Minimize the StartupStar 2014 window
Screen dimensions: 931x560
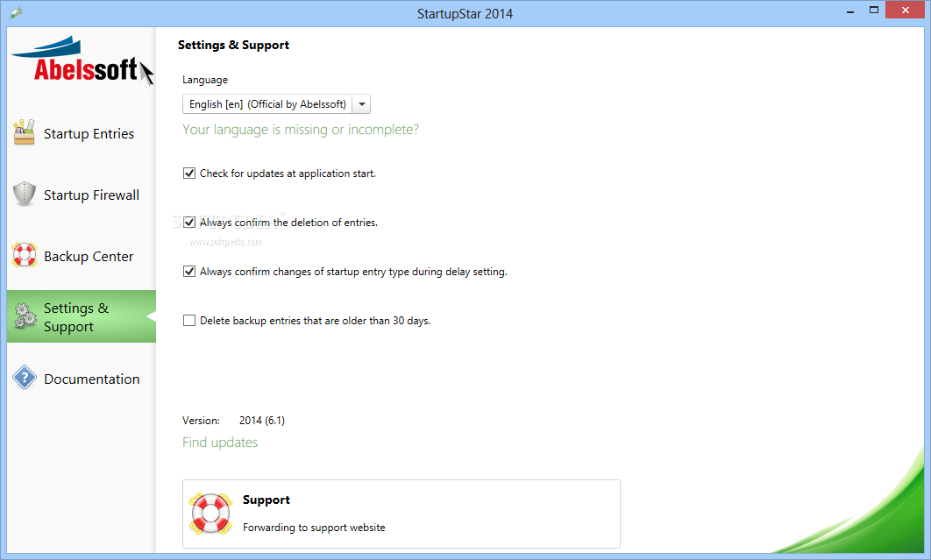850,11
